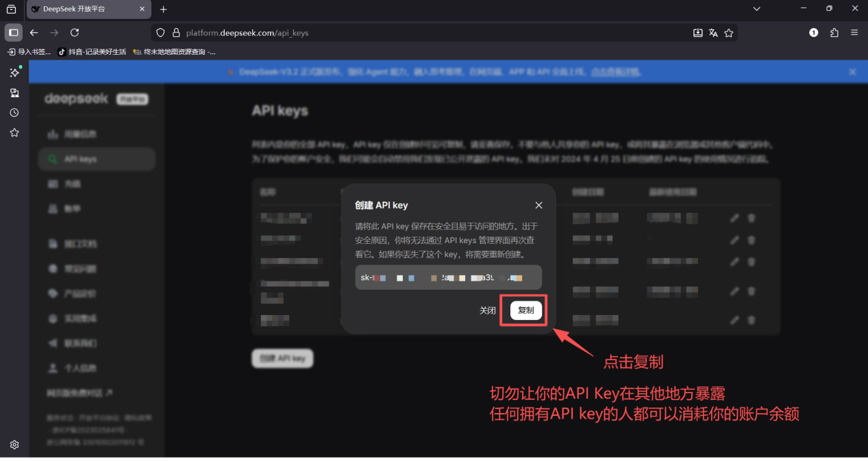
Task: Close the DeepSeek 开放平台 tab
Action: coord(142,9)
